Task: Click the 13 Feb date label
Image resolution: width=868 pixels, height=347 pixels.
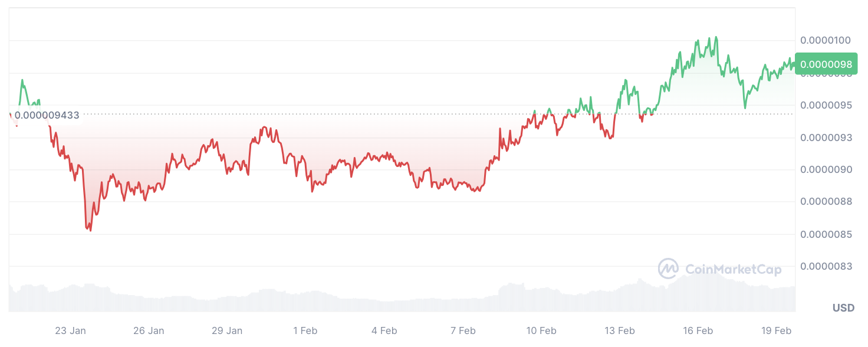Action: (619, 330)
